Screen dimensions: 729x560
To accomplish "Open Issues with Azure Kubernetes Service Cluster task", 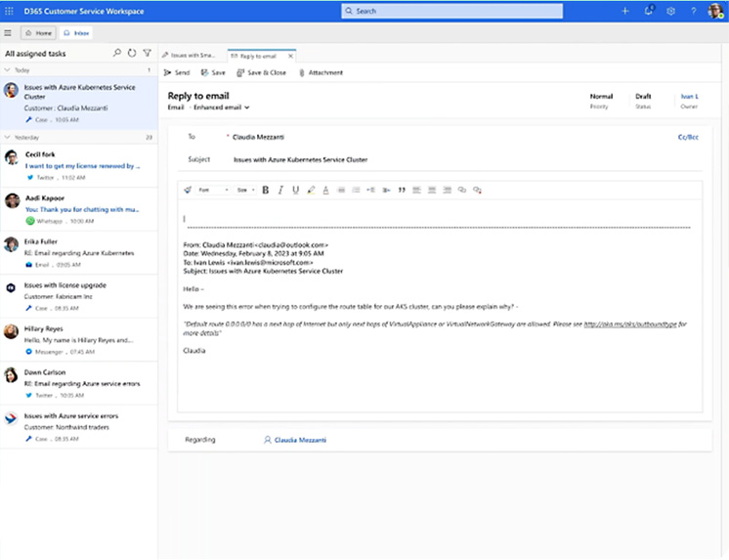I will [x=79, y=104].
